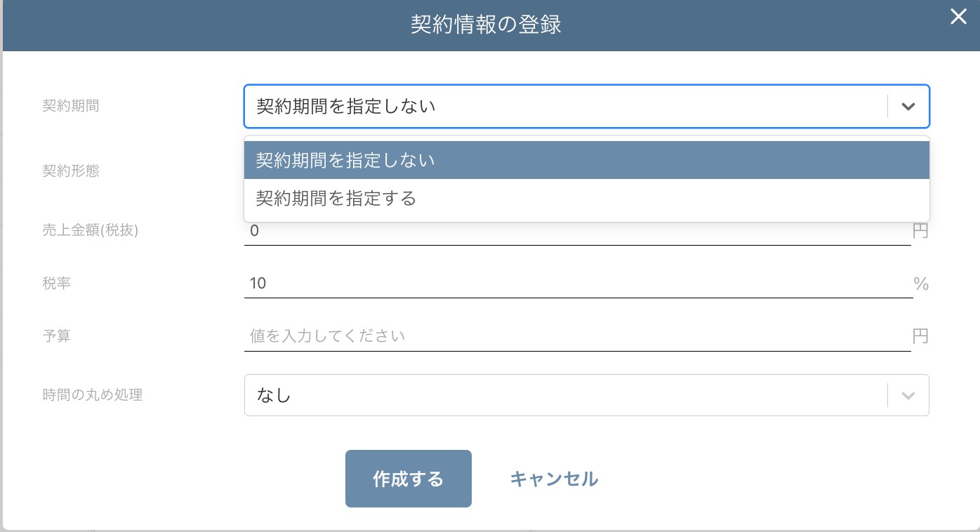This screenshot has height=532, width=980.
Task: Click inside the 契約期間 selection box
Action: [491, 106]
